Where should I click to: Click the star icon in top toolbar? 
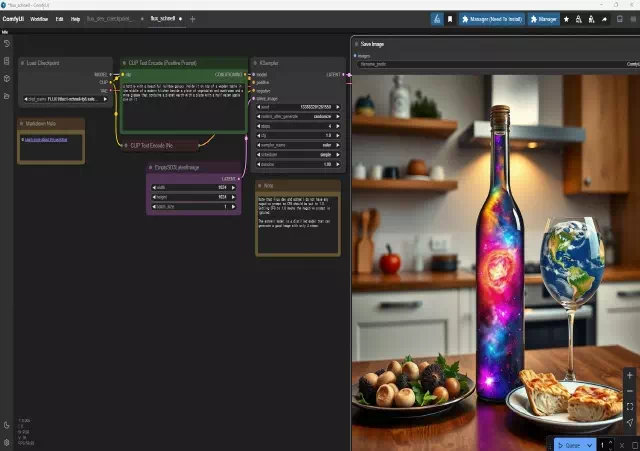click(x=566, y=18)
